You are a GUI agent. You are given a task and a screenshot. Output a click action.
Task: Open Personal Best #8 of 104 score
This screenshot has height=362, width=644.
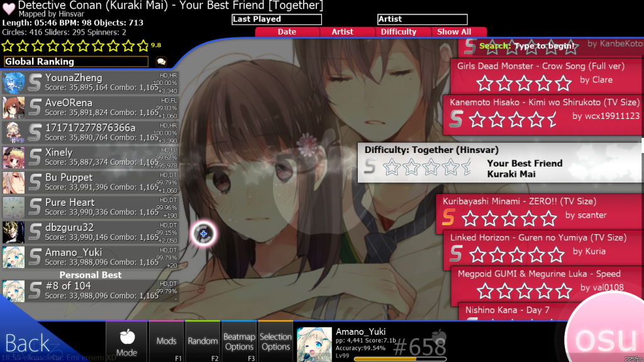[91, 291]
